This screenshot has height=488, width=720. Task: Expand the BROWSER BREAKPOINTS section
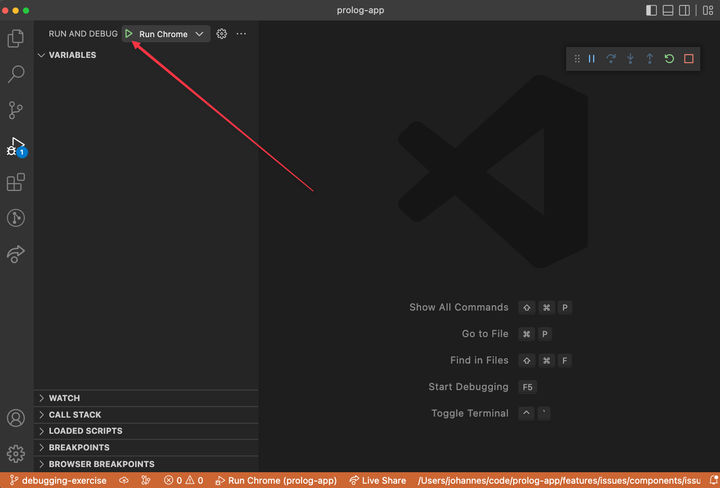[146, 464]
